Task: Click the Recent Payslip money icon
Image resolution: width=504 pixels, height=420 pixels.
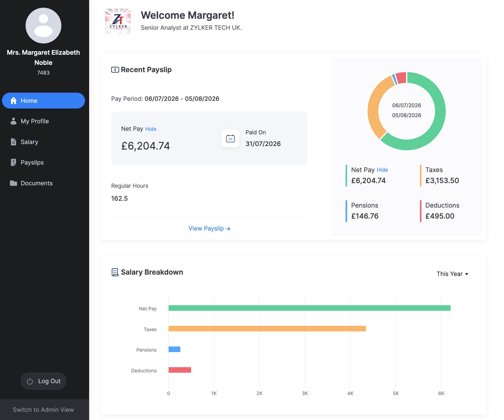Action: (x=115, y=69)
